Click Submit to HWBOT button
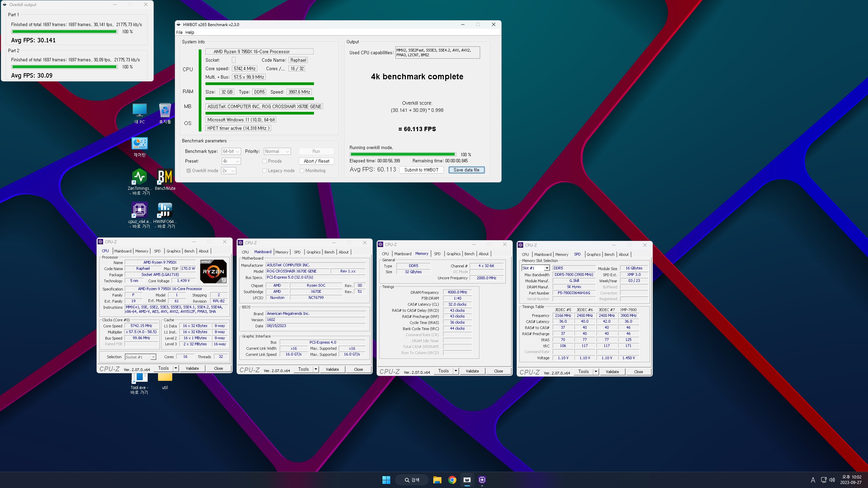 click(421, 170)
